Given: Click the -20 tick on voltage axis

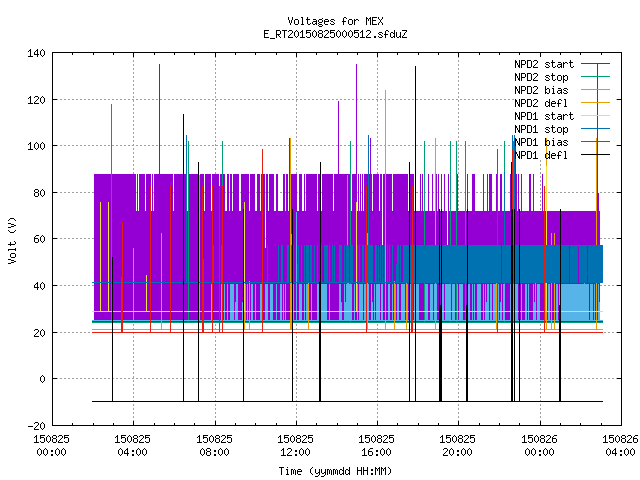Looking at the screenshot, I should [36, 426].
